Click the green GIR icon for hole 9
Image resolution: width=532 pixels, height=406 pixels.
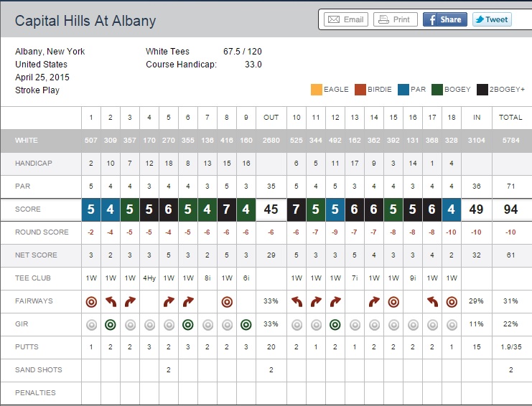pos(246,324)
